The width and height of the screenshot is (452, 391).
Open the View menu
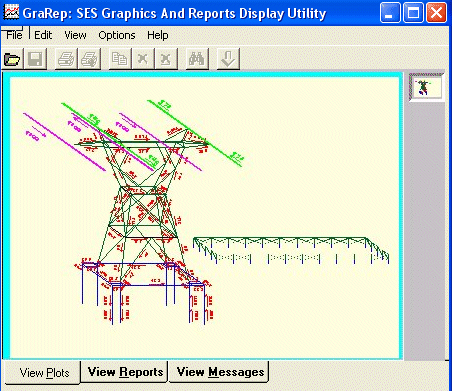75,35
